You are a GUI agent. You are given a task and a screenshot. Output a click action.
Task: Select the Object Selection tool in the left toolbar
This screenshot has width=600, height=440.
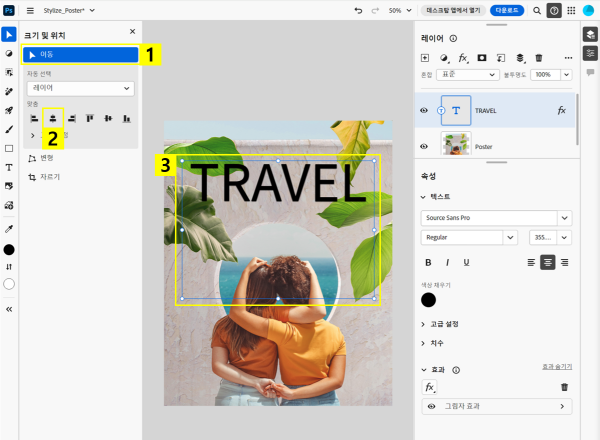[x=9, y=72]
